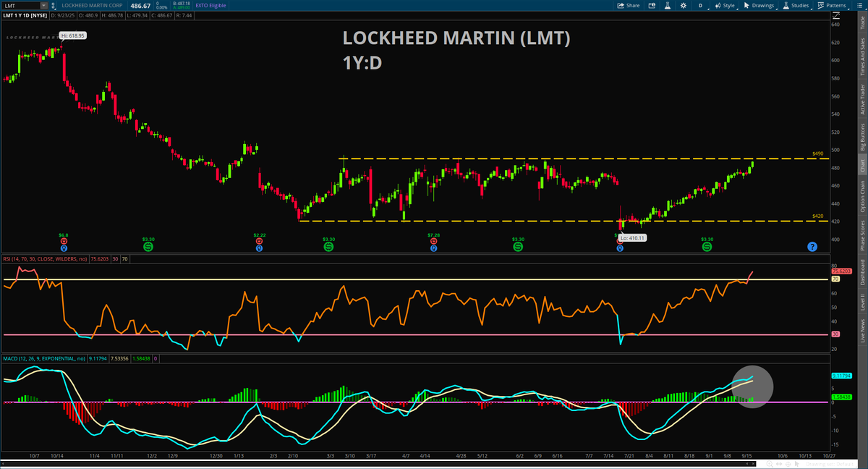Click the flask icon beside the gear

click(668, 5)
